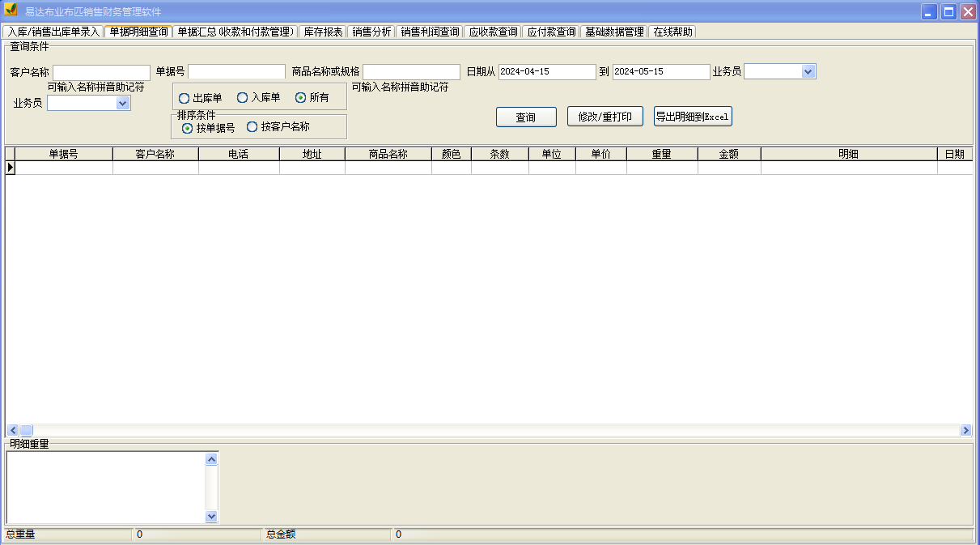The width and height of the screenshot is (980, 545).
Task: Go to the 基础数据管理 tab
Action: tap(614, 32)
